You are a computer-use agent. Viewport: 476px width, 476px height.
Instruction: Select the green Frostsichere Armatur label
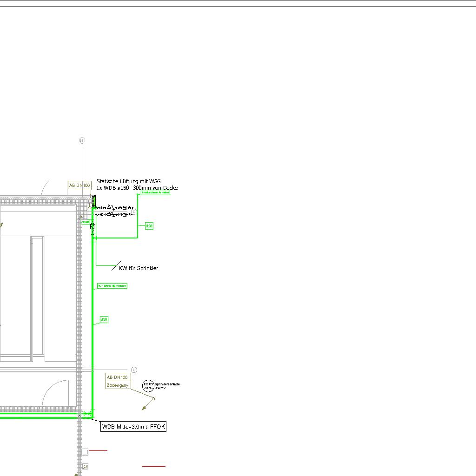click(x=156, y=192)
